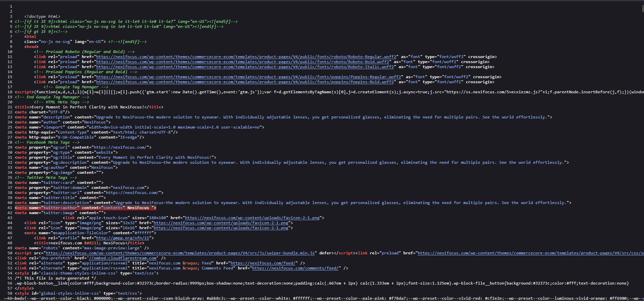The height and width of the screenshot is (301, 644).
Task: Click the msapplication-TileColor meta line
Action: point(90,233)
